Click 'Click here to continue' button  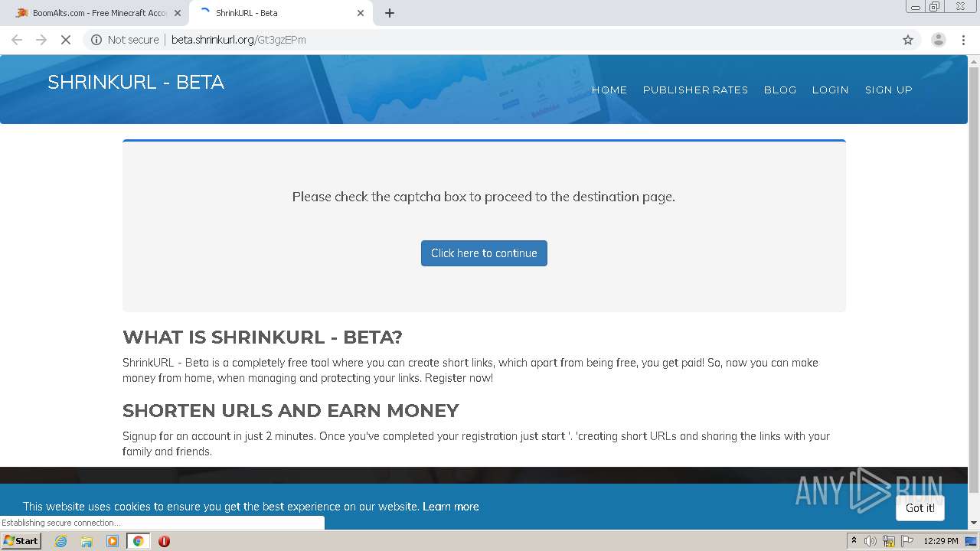click(484, 253)
